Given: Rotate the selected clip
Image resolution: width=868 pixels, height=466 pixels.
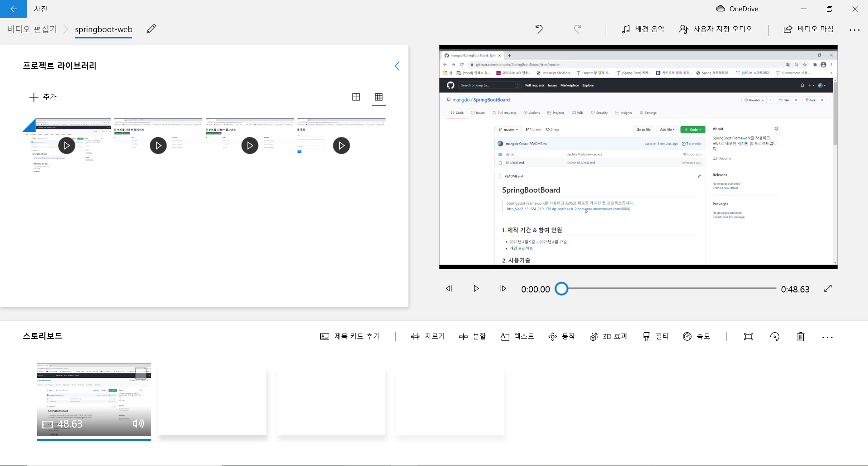Looking at the screenshot, I should coord(775,337).
